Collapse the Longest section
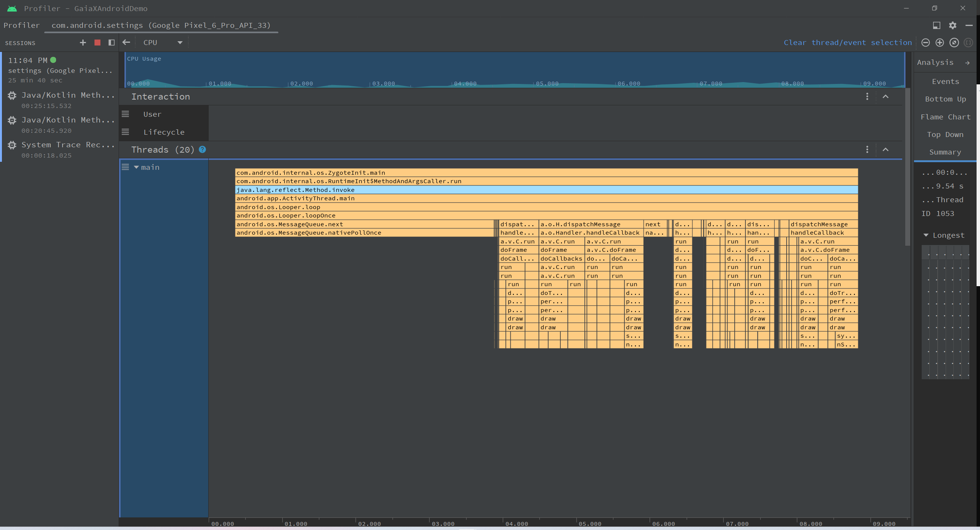Image resolution: width=980 pixels, height=530 pixels. (x=925, y=235)
